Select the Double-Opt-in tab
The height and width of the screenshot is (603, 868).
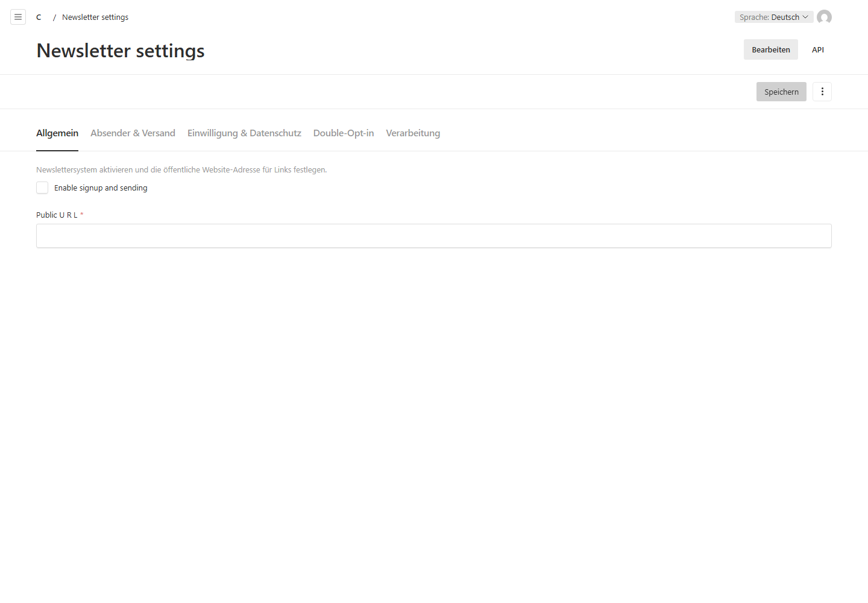point(344,133)
